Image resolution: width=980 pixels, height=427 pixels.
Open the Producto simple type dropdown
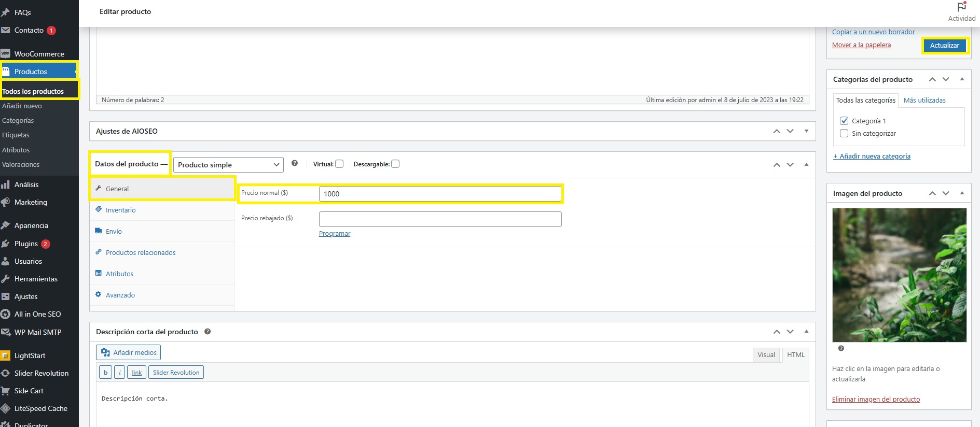[228, 165]
